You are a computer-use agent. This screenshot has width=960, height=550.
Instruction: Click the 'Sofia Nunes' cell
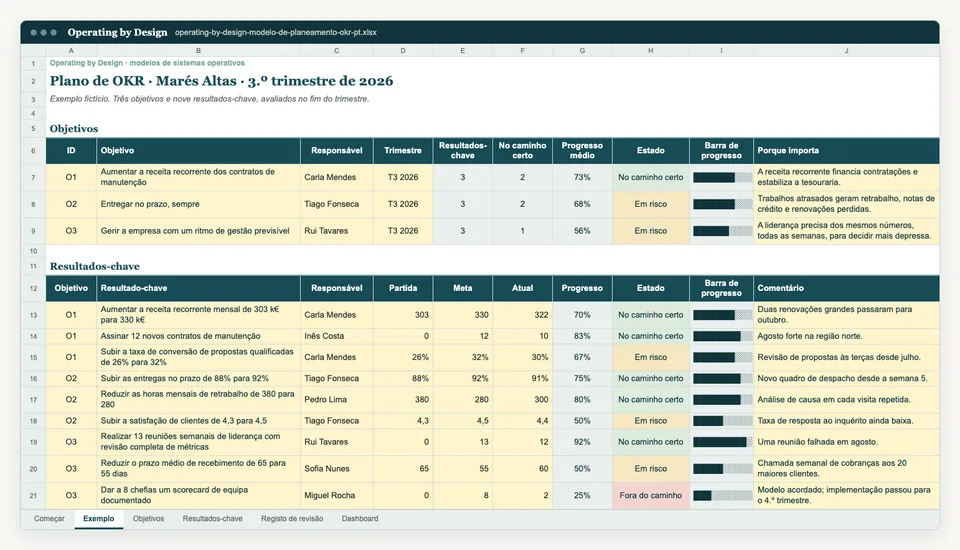click(x=337, y=469)
